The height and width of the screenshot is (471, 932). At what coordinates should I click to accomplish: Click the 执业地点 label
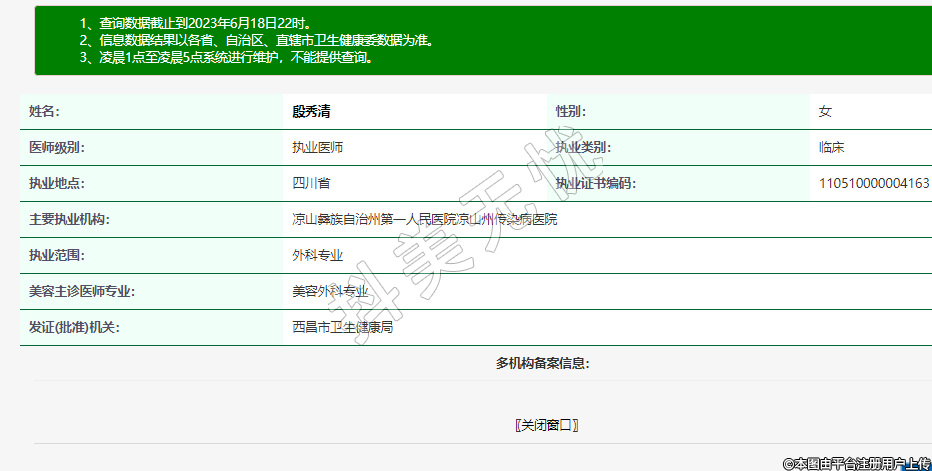pyautogui.click(x=57, y=183)
